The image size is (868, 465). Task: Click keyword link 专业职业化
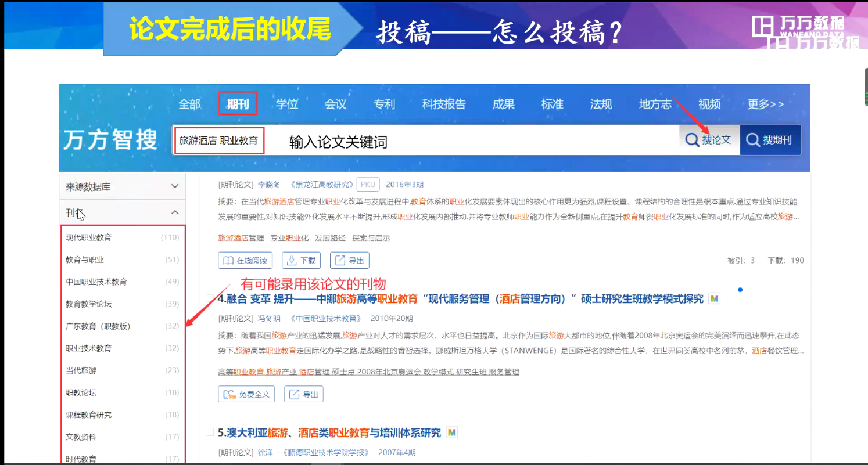coord(289,237)
